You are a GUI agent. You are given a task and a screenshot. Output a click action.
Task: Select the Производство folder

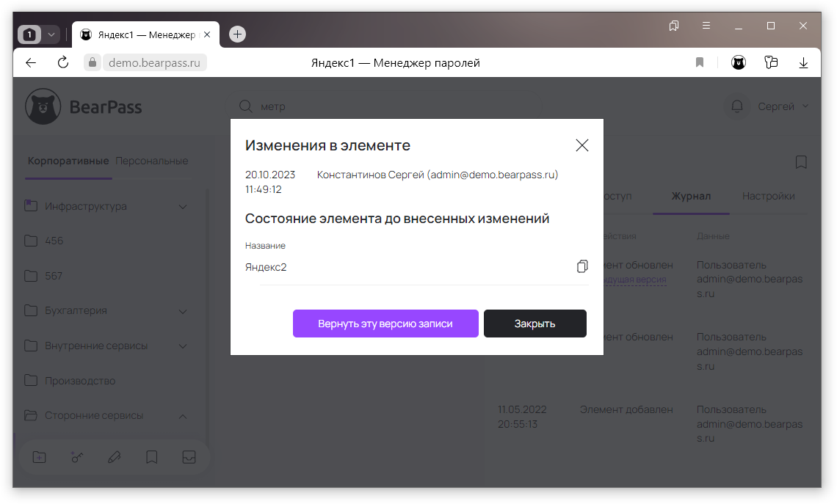pyautogui.click(x=80, y=381)
